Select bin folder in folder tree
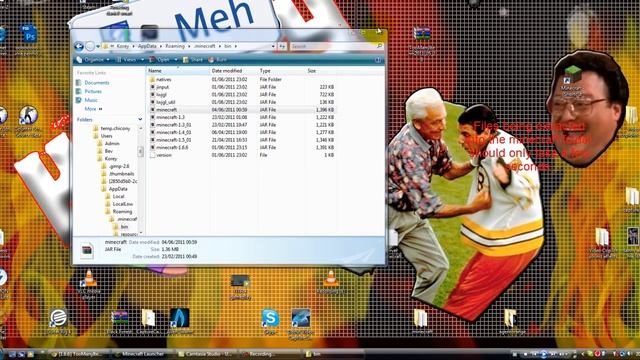The height and width of the screenshot is (360, 640). pyautogui.click(x=124, y=227)
